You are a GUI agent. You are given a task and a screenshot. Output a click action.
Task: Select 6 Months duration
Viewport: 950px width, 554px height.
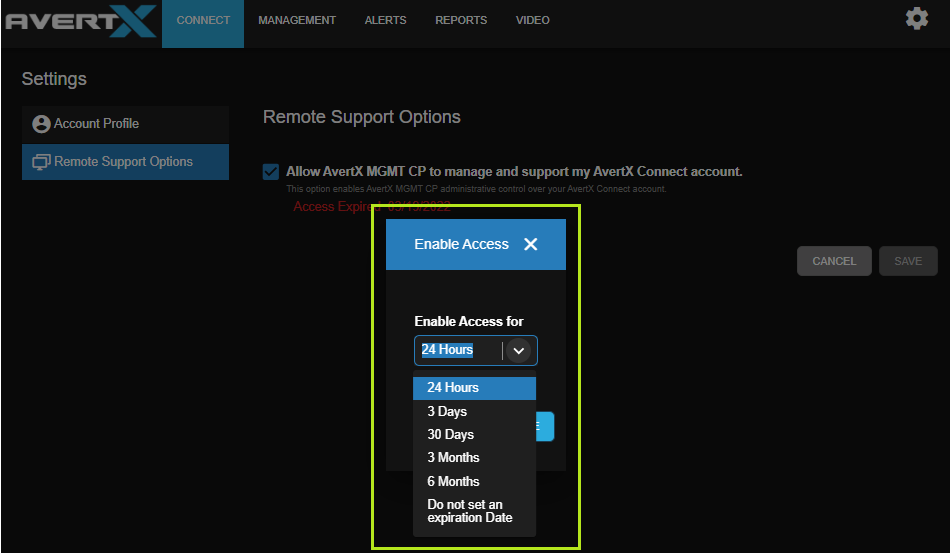pyautogui.click(x=474, y=481)
